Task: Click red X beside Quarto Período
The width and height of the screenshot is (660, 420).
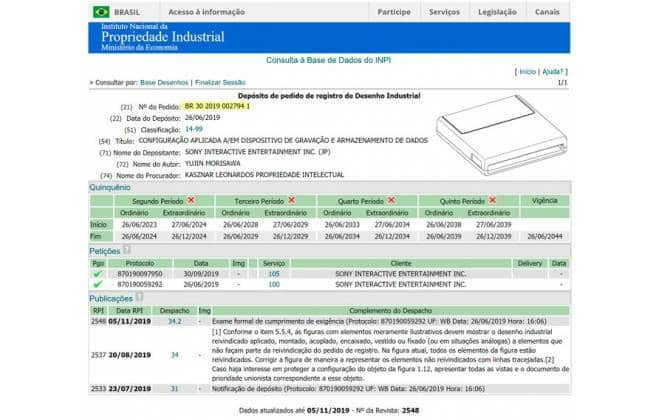Action: (391, 200)
